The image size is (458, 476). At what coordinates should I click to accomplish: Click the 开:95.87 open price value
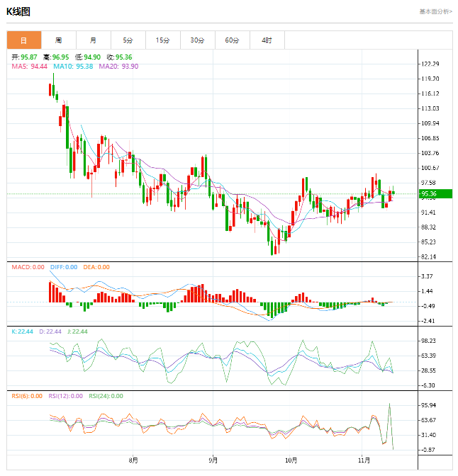(x=24, y=57)
